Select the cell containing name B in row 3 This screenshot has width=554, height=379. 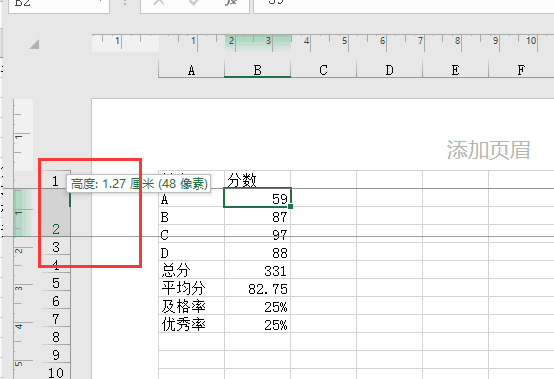[x=191, y=216]
